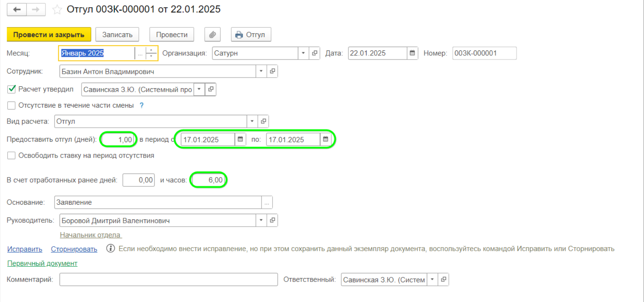This screenshot has height=302, width=644.
Task: Focus the Месяц field Январь 2025
Action: (x=97, y=53)
